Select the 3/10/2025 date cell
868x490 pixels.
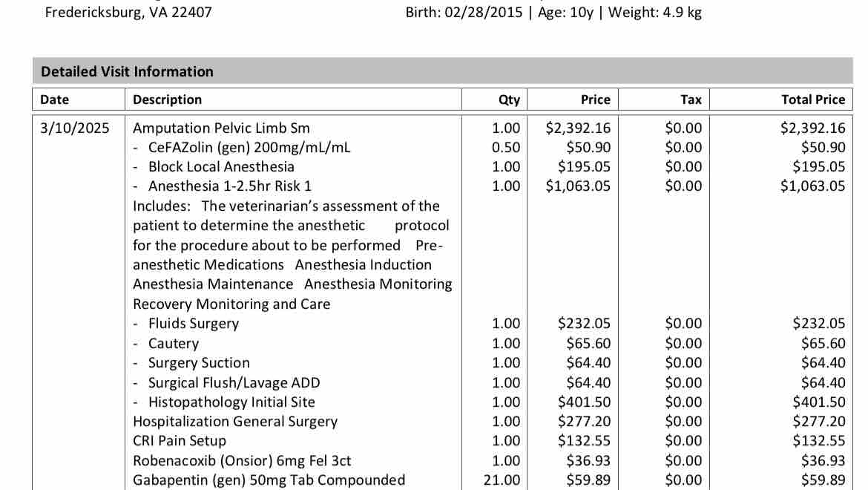pos(74,128)
